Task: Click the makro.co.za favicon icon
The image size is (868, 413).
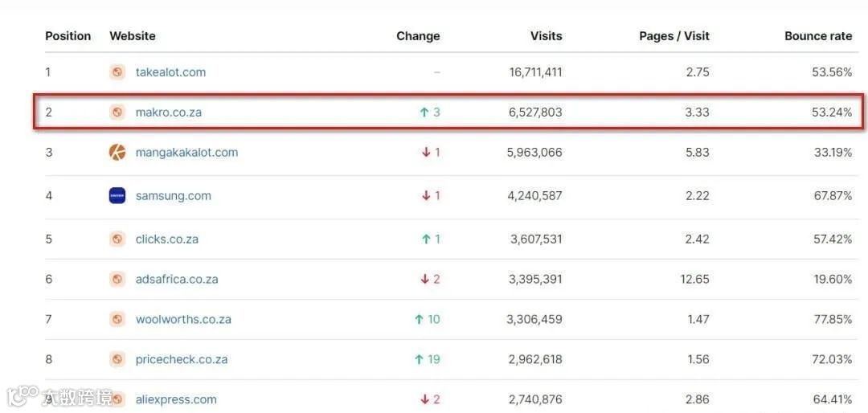Action: pyautogui.click(x=117, y=112)
